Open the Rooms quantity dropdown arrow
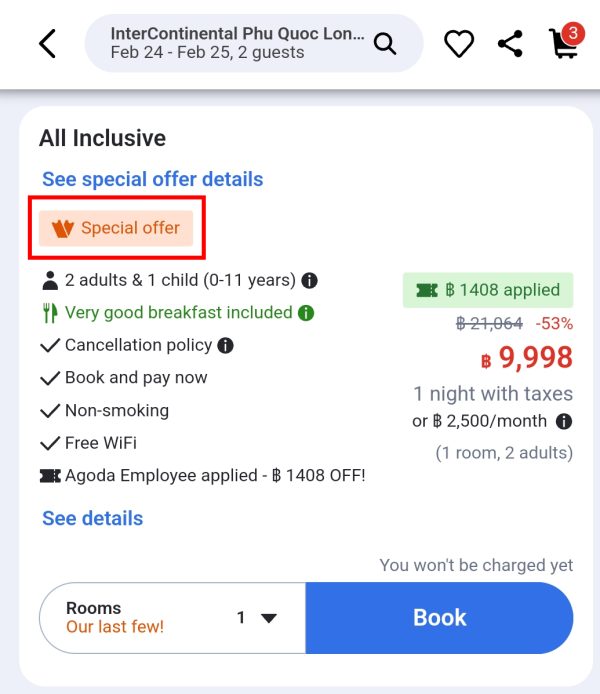The image size is (600, 694). pos(269,617)
